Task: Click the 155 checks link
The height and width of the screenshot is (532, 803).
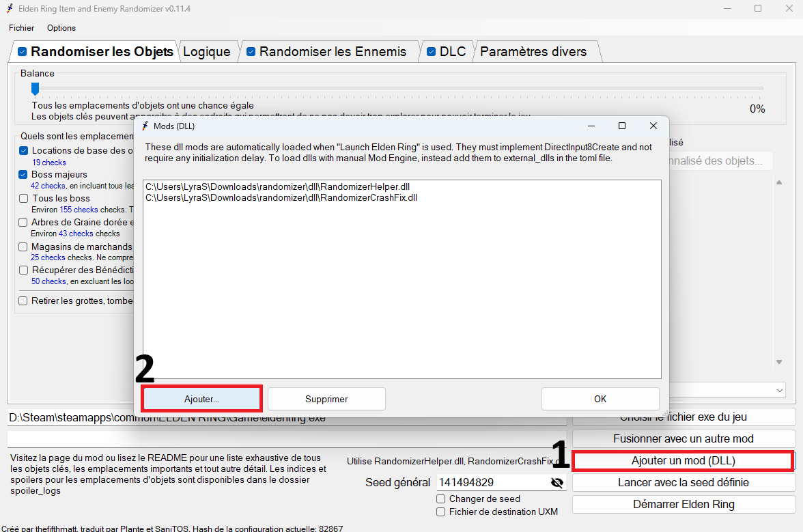Action: pyautogui.click(x=79, y=210)
